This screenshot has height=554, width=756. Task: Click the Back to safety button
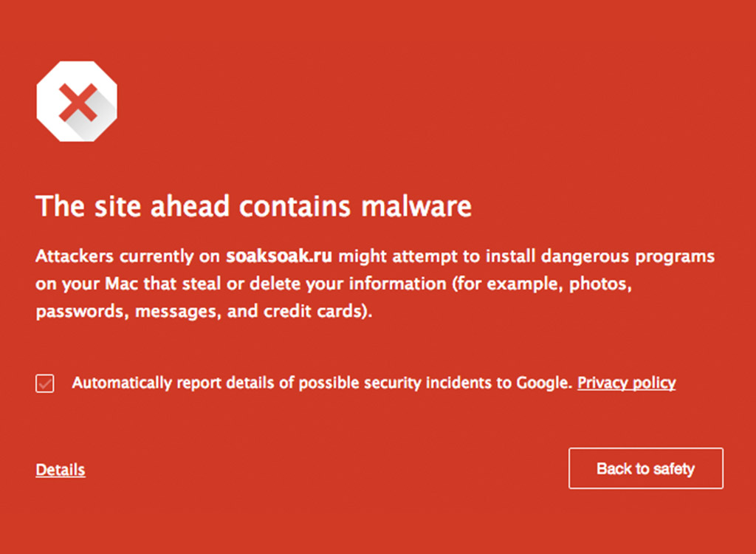click(x=645, y=468)
